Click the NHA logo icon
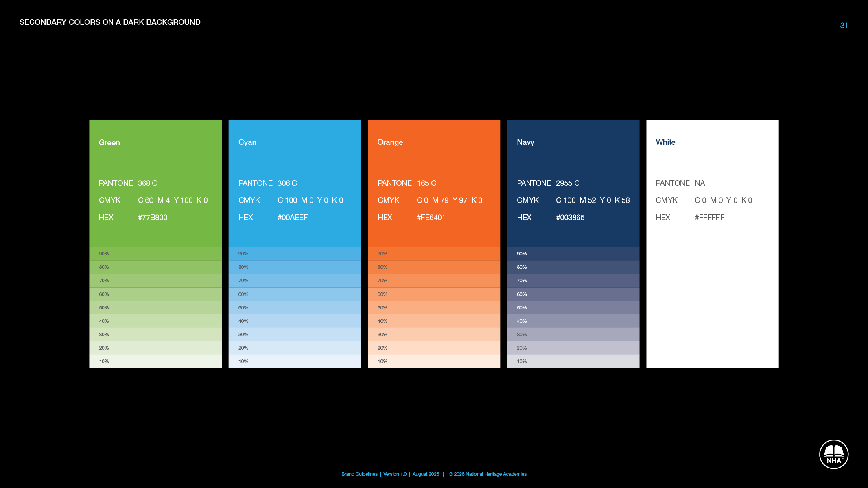868x488 pixels. pos(833,454)
